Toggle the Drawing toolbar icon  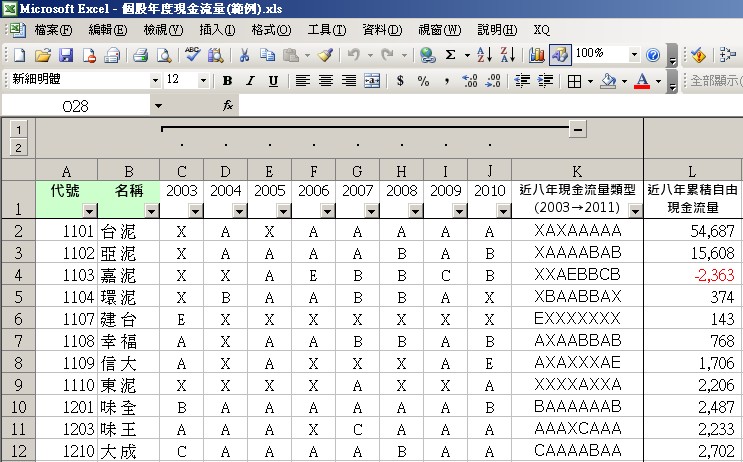560,55
